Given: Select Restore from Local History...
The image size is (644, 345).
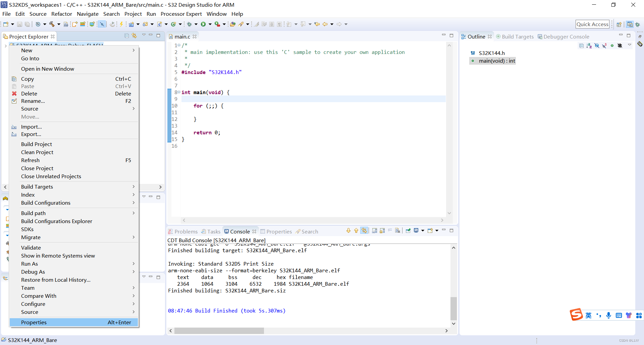Looking at the screenshot, I should [74, 280].
